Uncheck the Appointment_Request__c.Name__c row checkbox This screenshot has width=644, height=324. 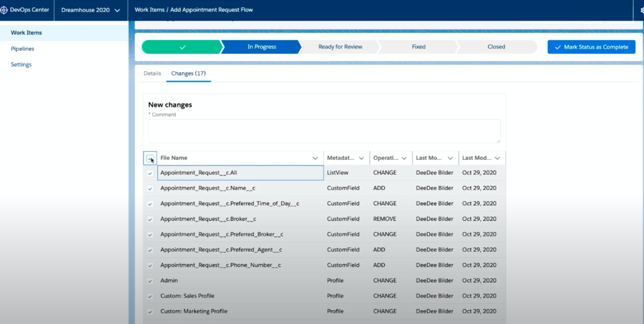tap(150, 189)
